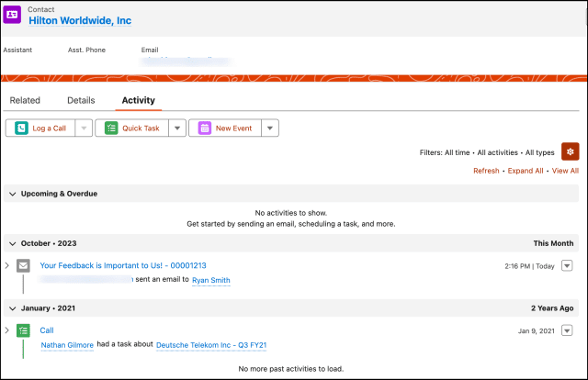588x380 pixels.
Task: Click the purple calendar icon on New Event
Action: 204,129
